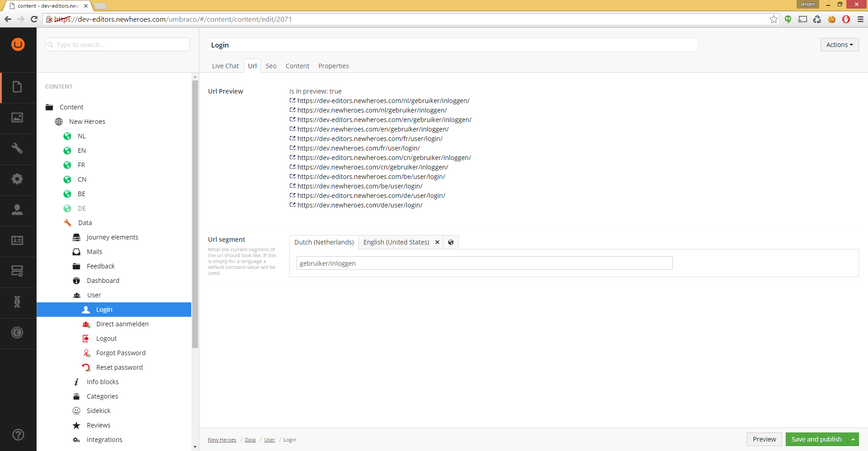Switch to the Properties tab
Viewport: 868px width, 451px height.
[x=334, y=66]
